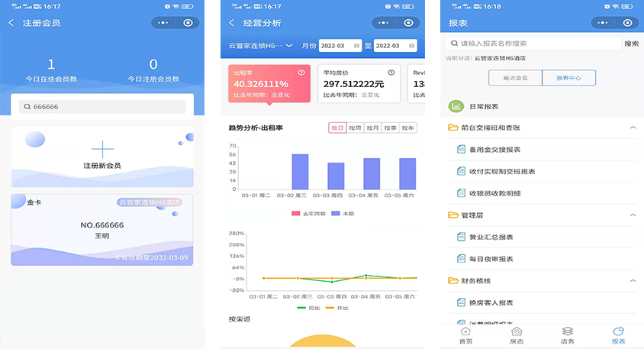Open the 备用金交接报表 report

499,150
